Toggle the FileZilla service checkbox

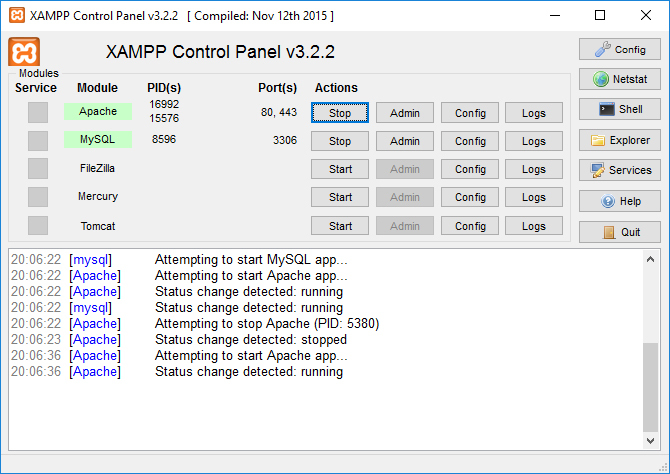coord(38,169)
